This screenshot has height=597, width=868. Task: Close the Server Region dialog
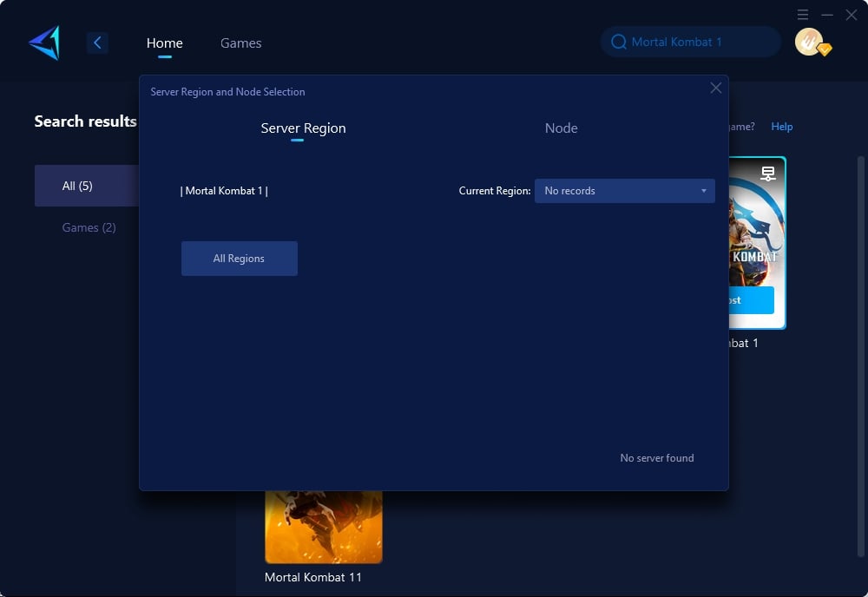[716, 88]
